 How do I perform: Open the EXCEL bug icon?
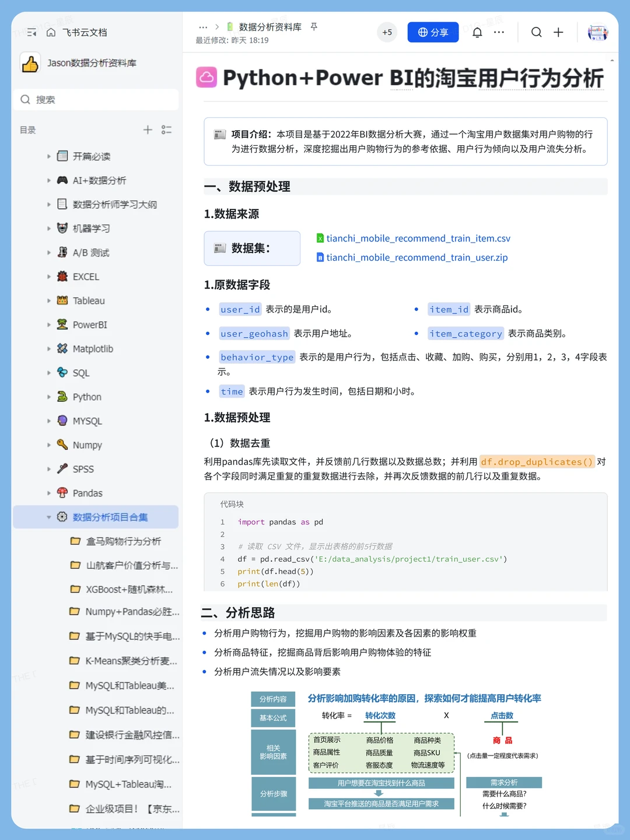[62, 276]
